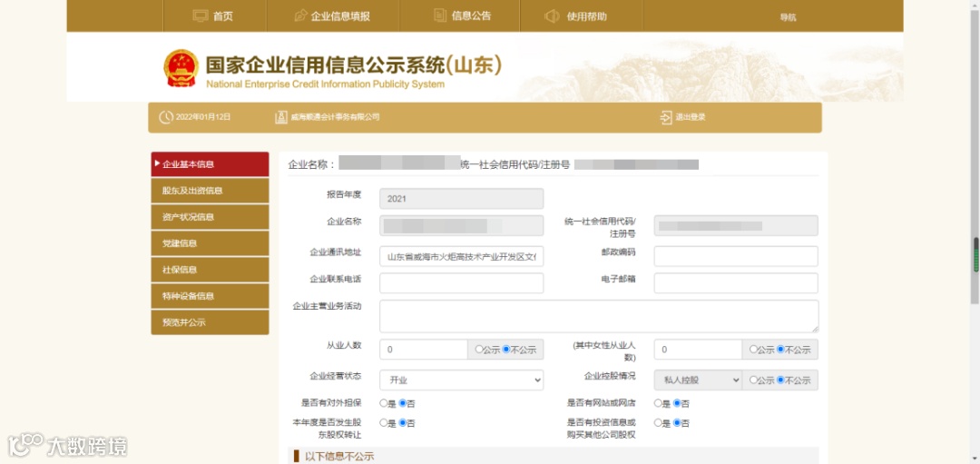Choose 是 for 是否有网站或网店
This screenshot has height=464, width=980.
tap(658, 403)
